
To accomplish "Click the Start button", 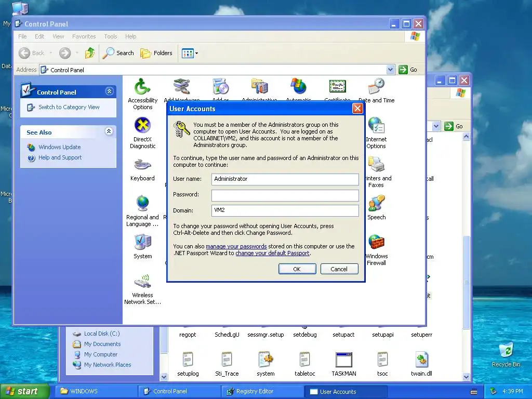I will pos(25,391).
